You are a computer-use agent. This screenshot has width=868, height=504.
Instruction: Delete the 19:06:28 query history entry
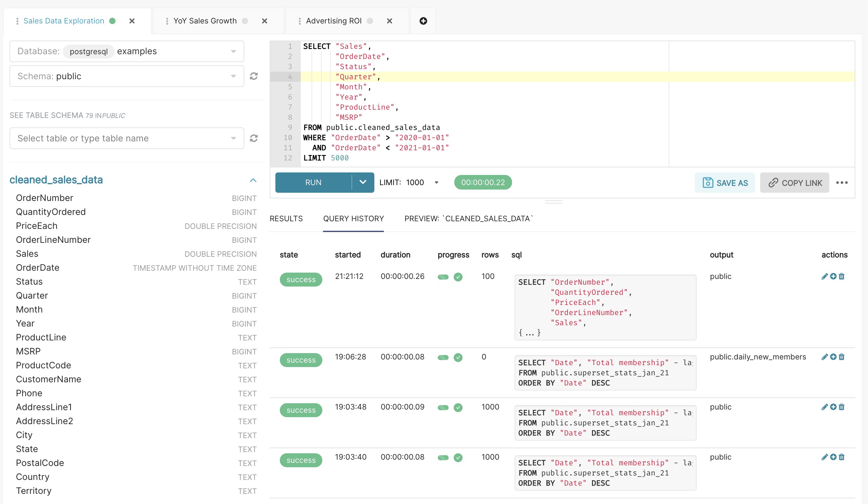[x=841, y=357]
